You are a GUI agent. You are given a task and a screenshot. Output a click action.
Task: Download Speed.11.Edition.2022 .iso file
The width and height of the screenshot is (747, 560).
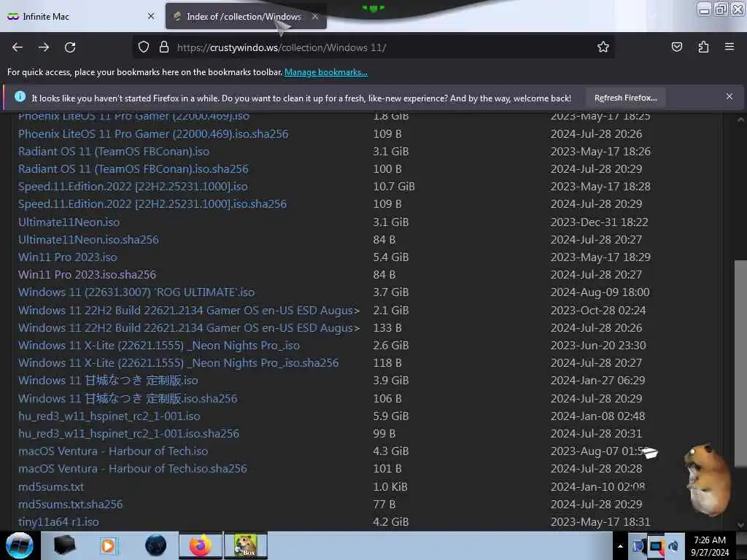133,186
